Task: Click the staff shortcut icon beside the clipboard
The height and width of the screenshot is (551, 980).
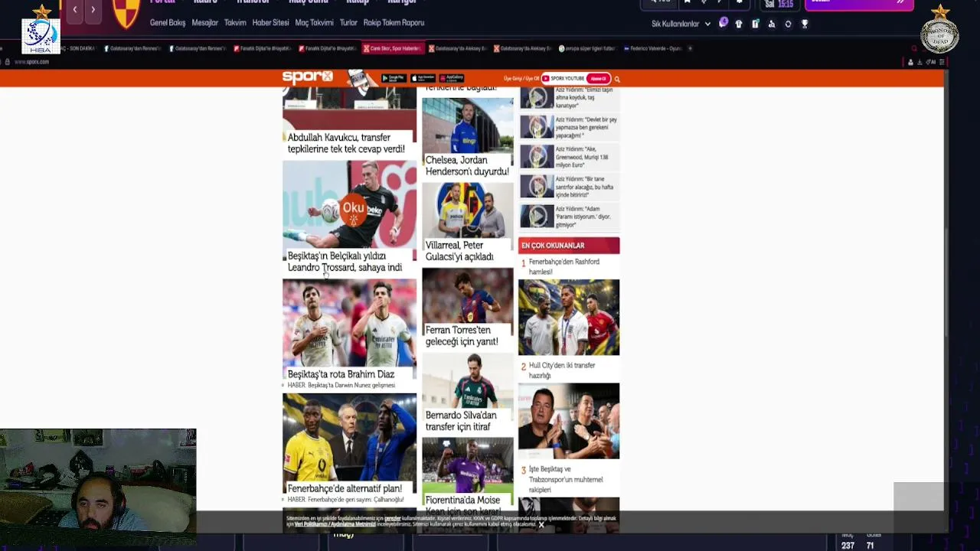Action: click(x=771, y=24)
